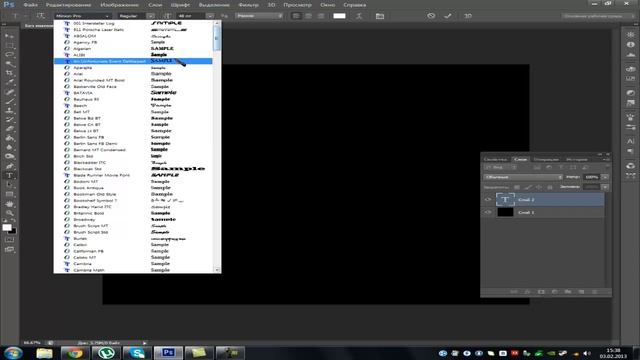Cancel current text edits icon
The width and height of the screenshot is (640, 360).
(431, 16)
